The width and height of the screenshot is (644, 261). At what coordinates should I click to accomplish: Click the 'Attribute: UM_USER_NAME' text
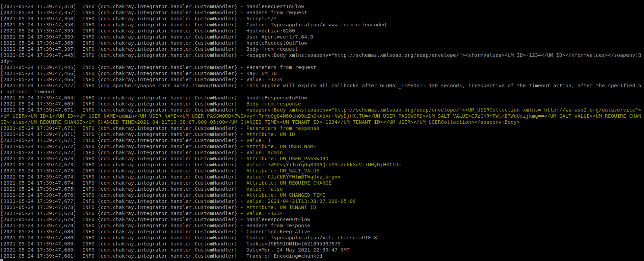[x=281, y=146]
